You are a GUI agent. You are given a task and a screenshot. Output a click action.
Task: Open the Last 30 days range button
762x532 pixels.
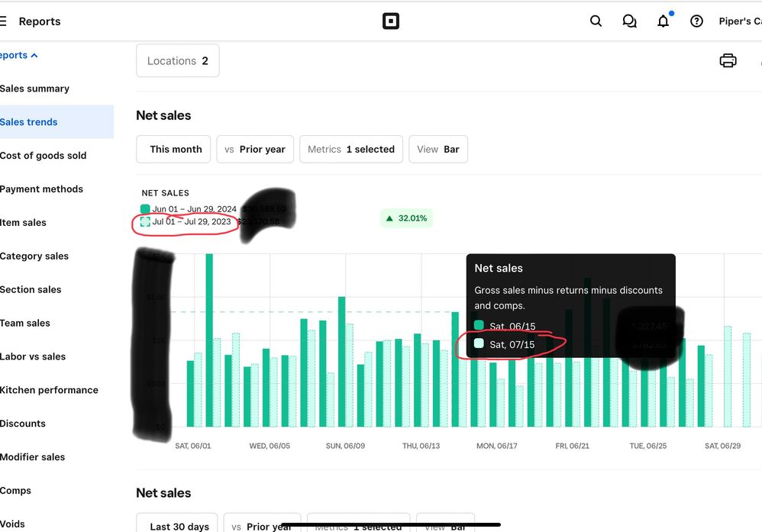click(176, 526)
